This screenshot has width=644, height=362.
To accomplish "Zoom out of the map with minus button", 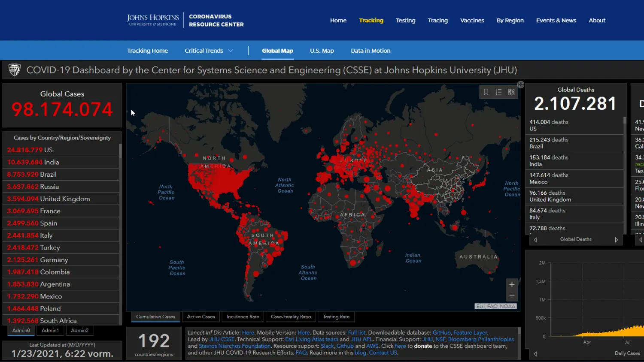I will click(512, 296).
